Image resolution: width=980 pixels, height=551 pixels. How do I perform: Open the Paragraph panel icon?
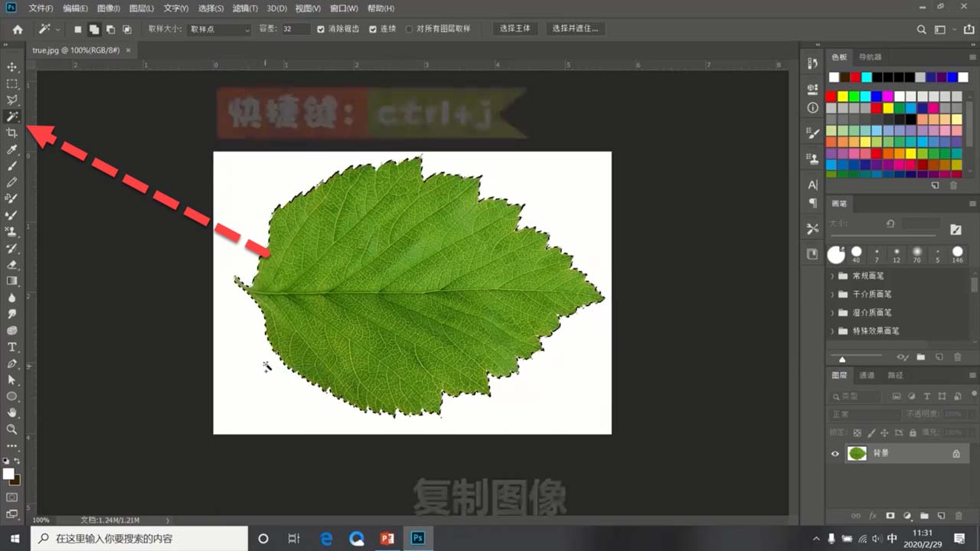812,204
